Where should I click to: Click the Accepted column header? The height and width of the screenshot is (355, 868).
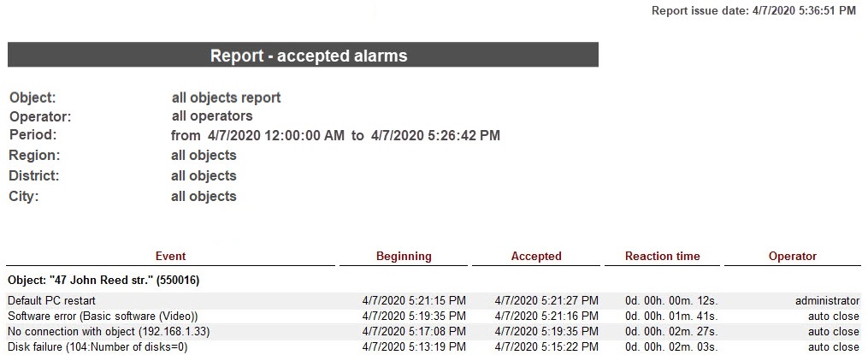click(x=536, y=256)
